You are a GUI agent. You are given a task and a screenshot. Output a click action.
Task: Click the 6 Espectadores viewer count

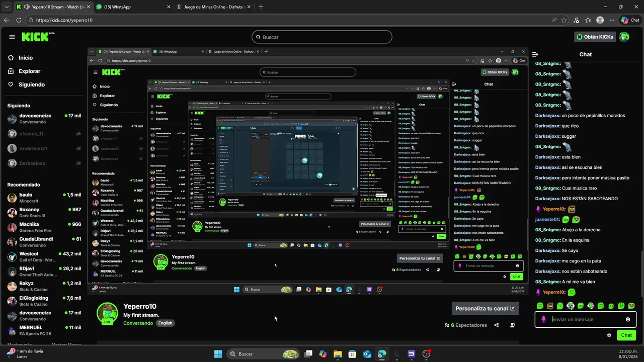coord(466,325)
